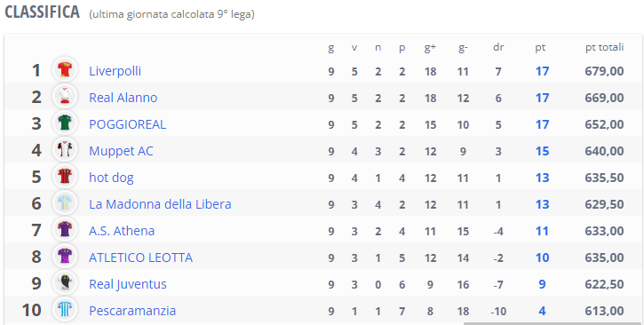The width and height of the screenshot is (644, 325).
Task: Click the ATLETICO LEOTTA jersey icon
Action: point(65,257)
